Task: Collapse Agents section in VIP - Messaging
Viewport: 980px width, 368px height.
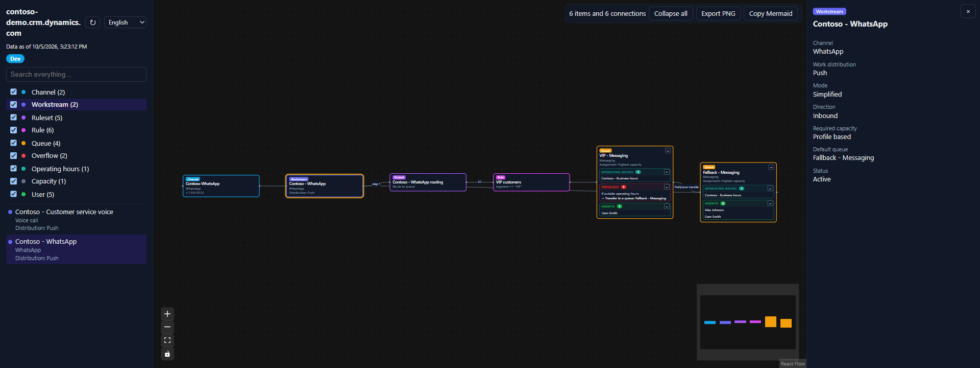Action: click(667, 206)
